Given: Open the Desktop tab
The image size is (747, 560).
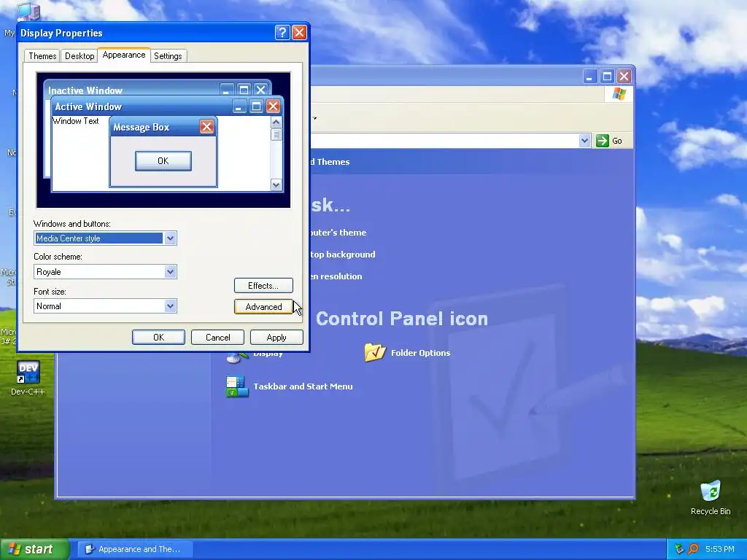Looking at the screenshot, I should 80,55.
